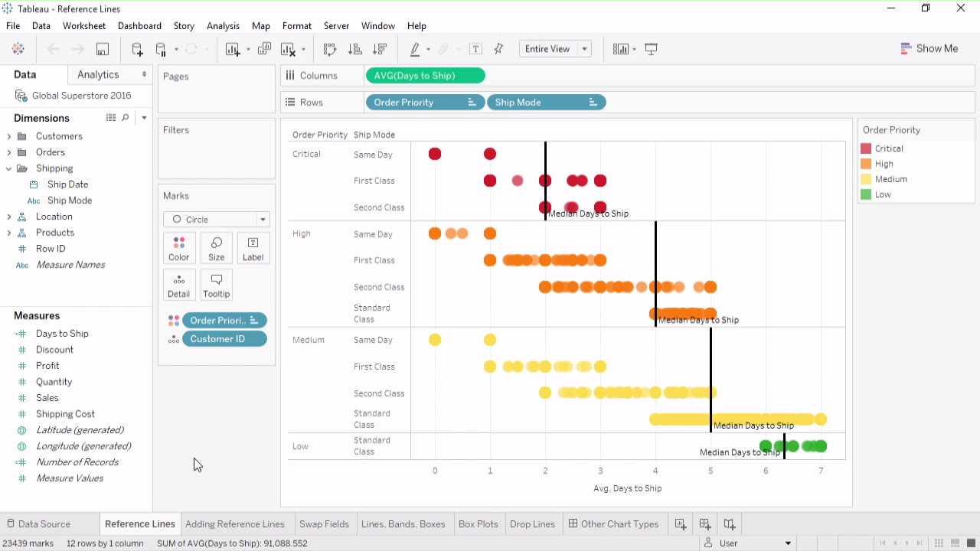Viewport: 980px width, 551px height.
Task: Click the Sort Descending toolbar icon
Action: (x=379, y=49)
